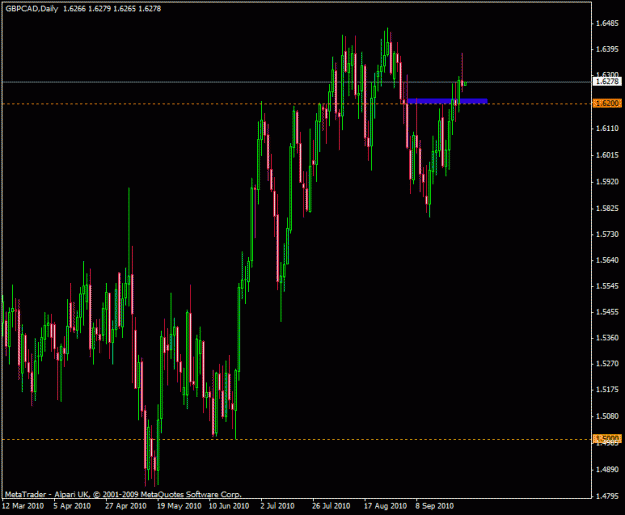Click the 27 Apr 2010 date label
Image resolution: width=625 pixels, height=515 pixels.
click(126, 506)
